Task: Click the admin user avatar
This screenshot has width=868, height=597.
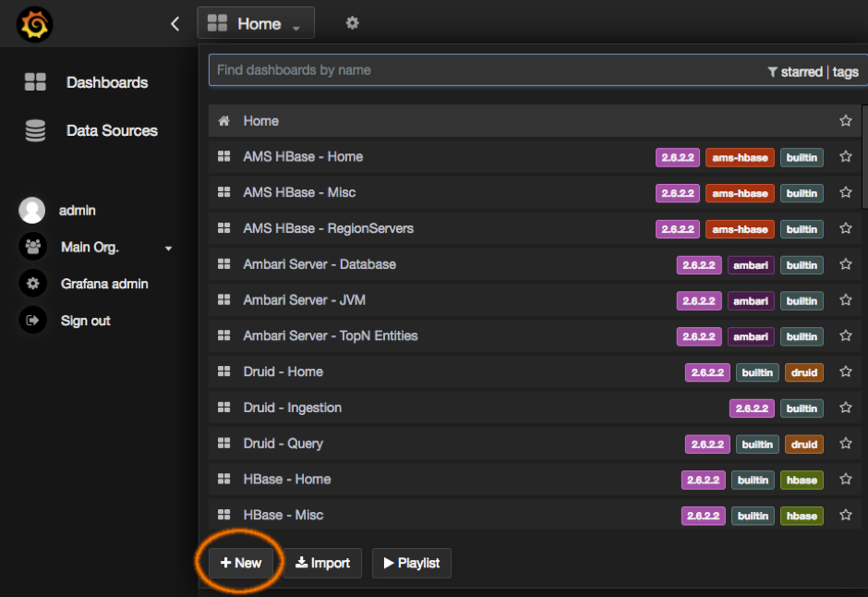Action: point(32,211)
